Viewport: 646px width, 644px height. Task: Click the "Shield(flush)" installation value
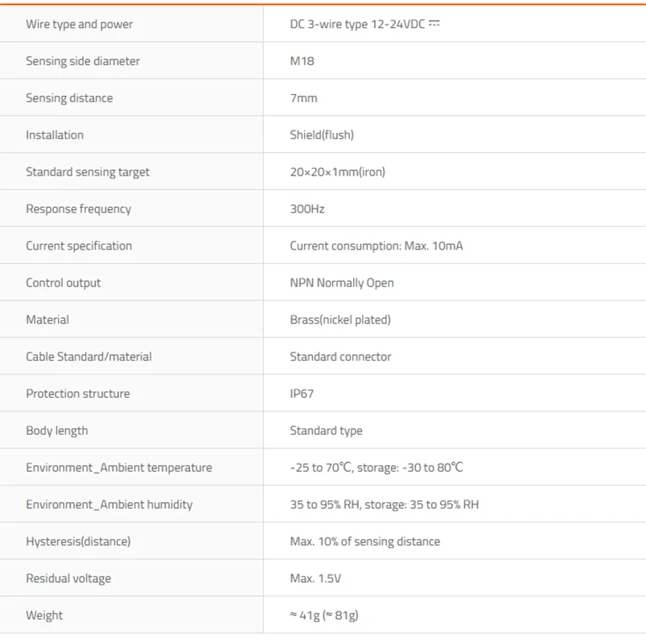pyautogui.click(x=322, y=135)
